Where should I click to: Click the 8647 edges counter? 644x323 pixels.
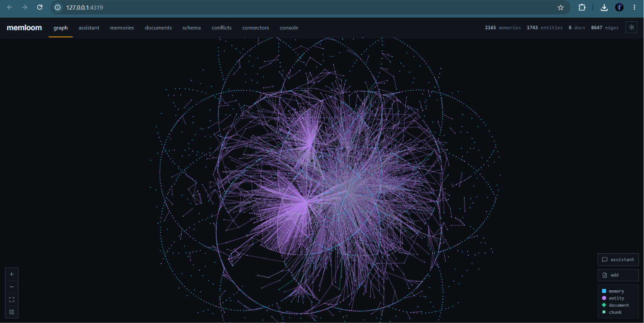pyautogui.click(x=605, y=28)
